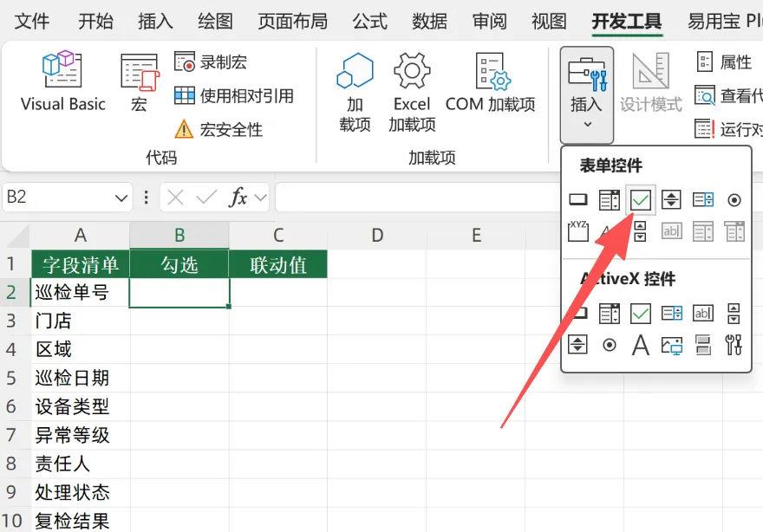Open the 加载项 add-ins button

[x=355, y=92]
